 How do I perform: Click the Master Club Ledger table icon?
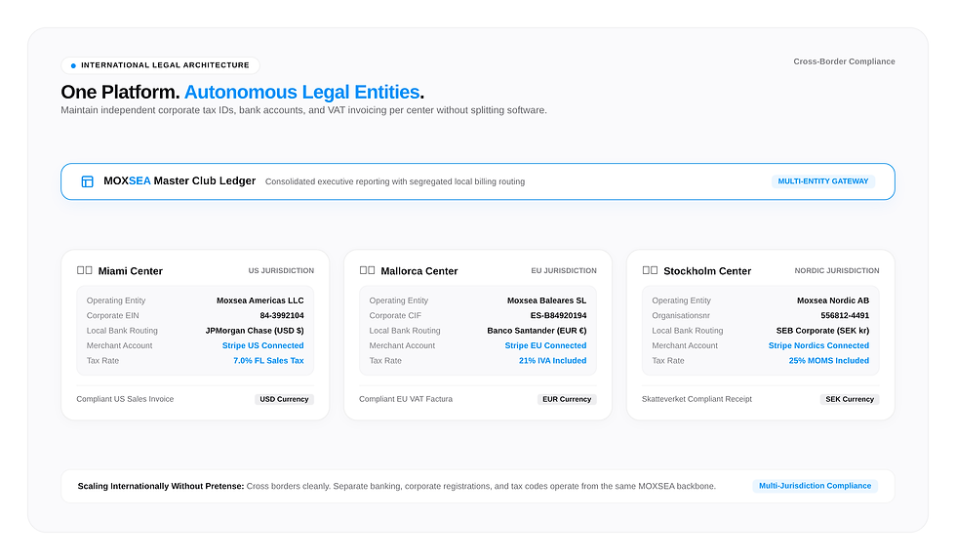87,181
